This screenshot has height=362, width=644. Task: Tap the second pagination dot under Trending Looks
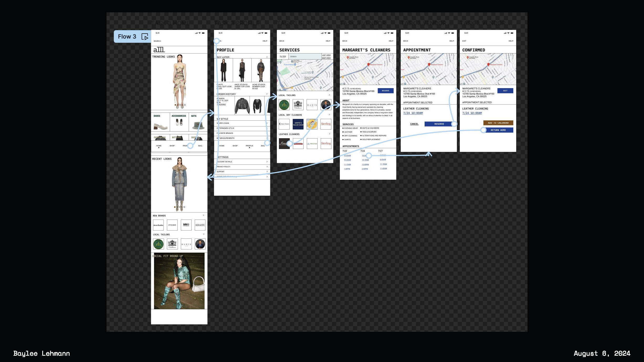click(x=178, y=105)
